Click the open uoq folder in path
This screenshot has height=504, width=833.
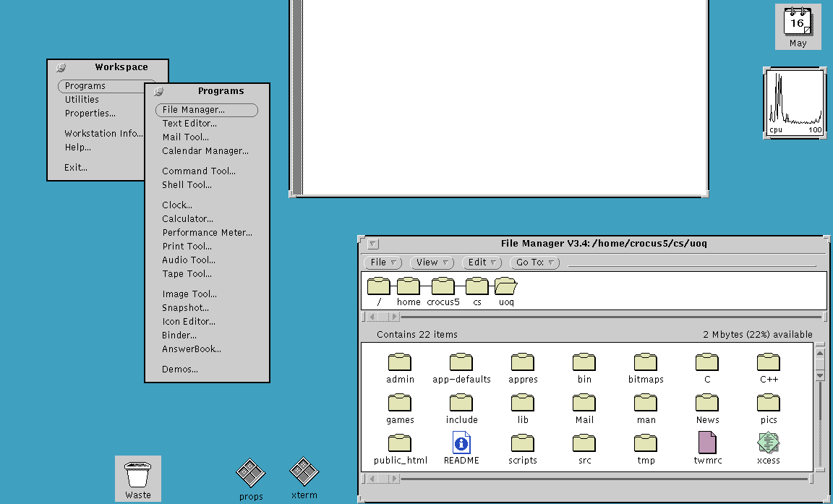coord(506,286)
